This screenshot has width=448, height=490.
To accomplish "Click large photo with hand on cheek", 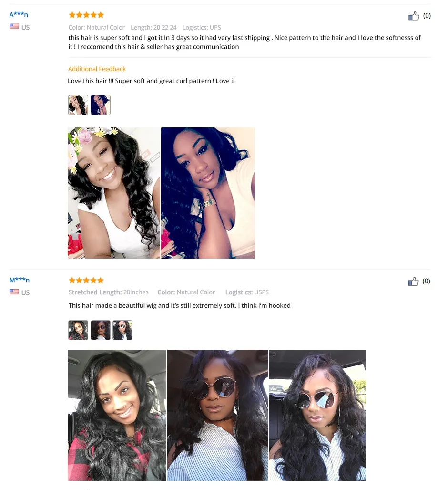I will (x=208, y=193).
